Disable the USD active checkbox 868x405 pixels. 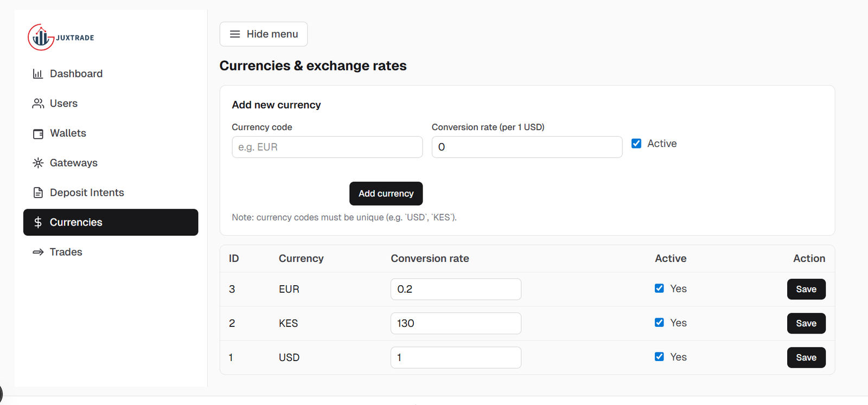(x=659, y=357)
